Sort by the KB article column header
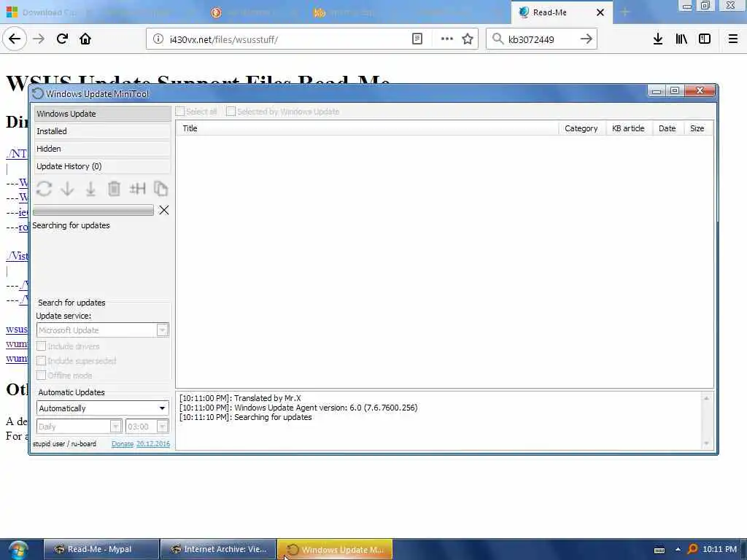 click(628, 128)
